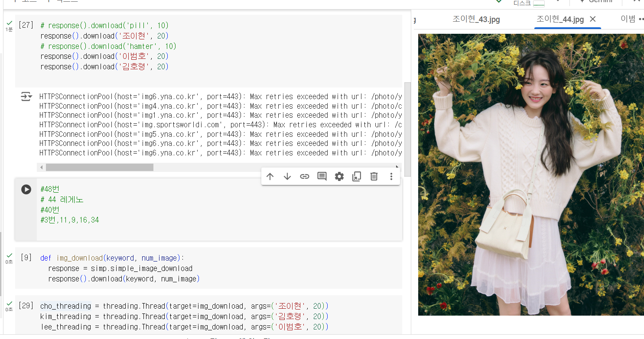Click output scrollbar right arrow
This screenshot has height=339, width=644.
pos(397,167)
